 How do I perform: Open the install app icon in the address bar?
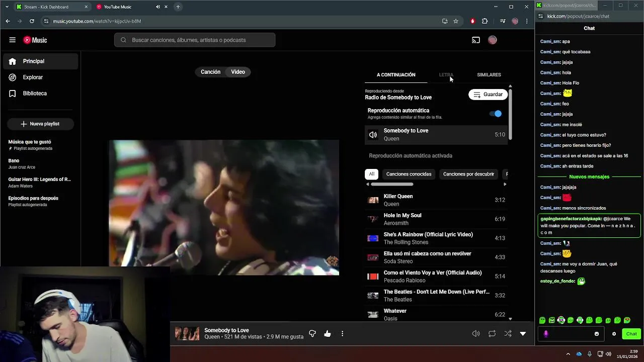[x=445, y=21]
